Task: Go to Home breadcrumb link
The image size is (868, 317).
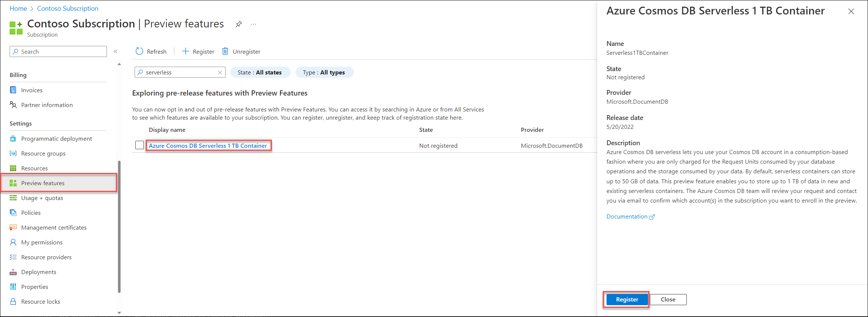Action: [18, 9]
